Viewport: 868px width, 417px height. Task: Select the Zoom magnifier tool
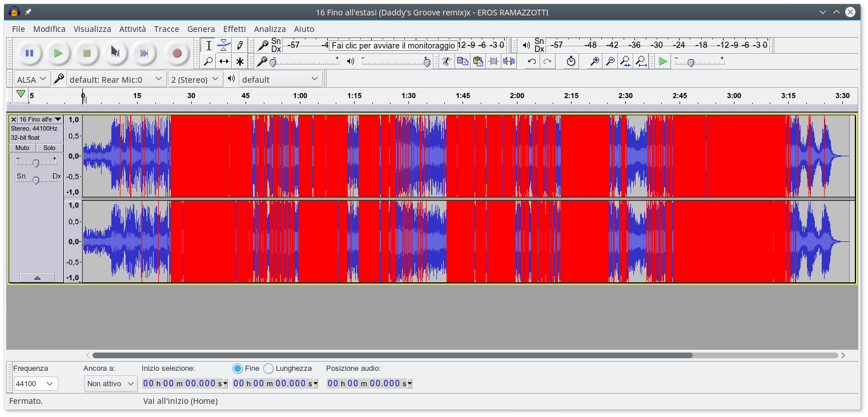pos(209,61)
